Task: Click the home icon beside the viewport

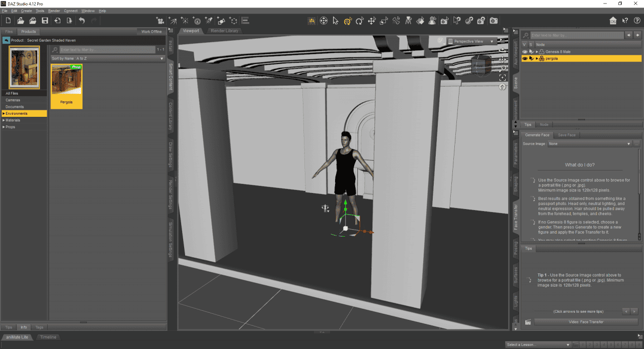Action: (x=503, y=87)
